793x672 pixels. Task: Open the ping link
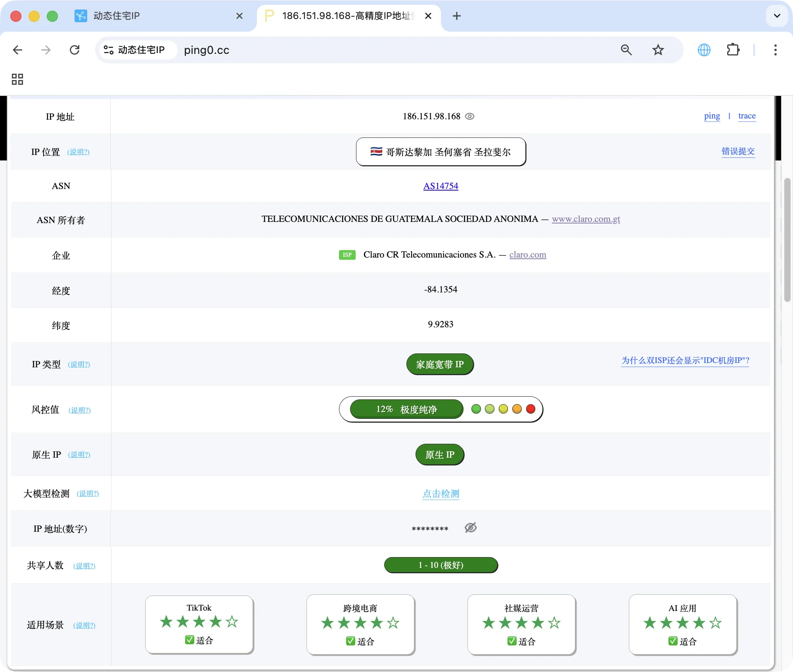click(712, 116)
